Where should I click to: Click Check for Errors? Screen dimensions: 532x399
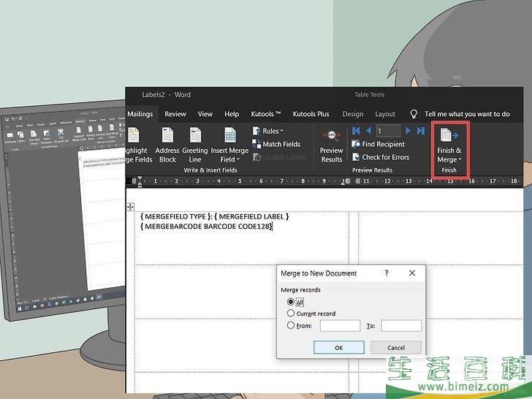coord(381,157)
